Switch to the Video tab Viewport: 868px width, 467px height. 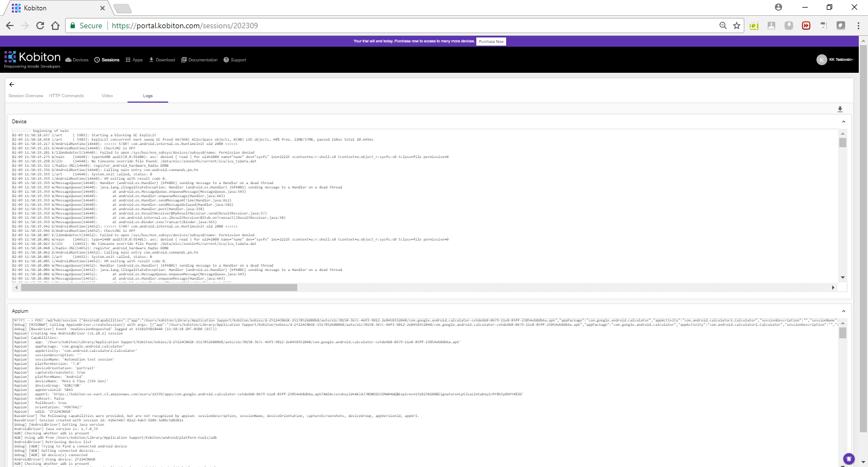click(x=107, y=96)
